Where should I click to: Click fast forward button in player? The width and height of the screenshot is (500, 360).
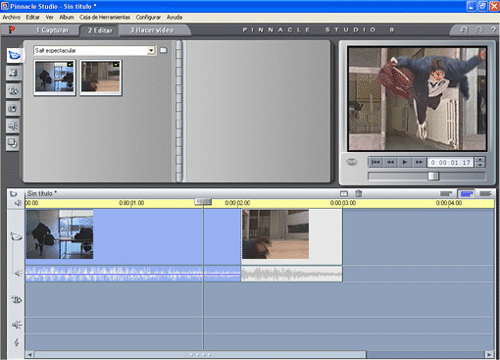click(x=419, y=162)
